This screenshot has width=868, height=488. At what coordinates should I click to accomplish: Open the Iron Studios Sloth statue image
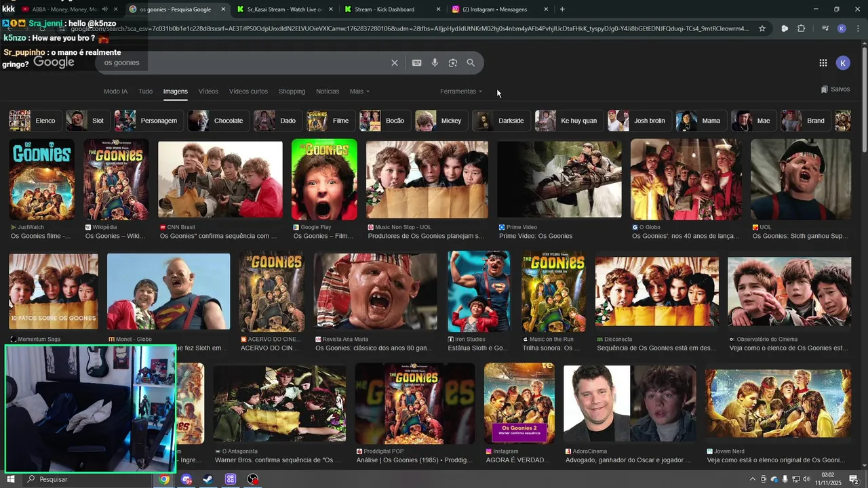479,291
